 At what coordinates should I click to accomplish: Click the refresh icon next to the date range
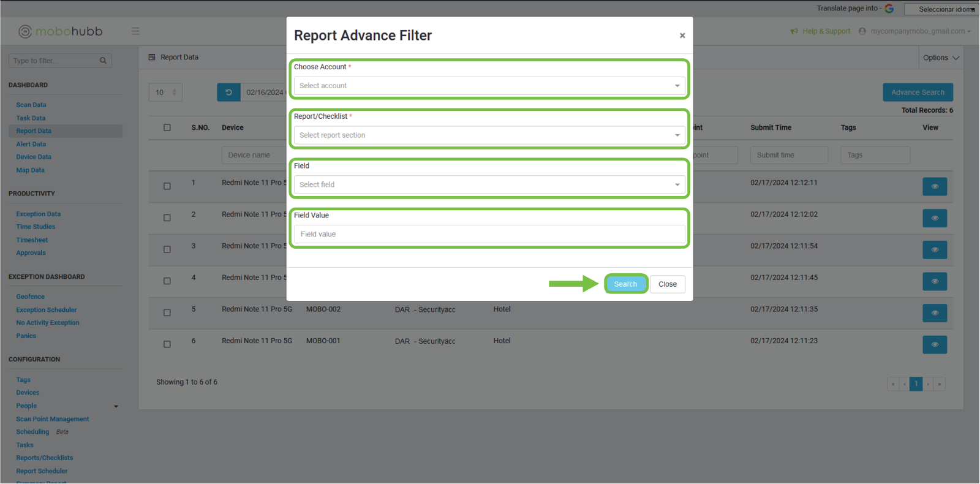[x=228, y=93]
